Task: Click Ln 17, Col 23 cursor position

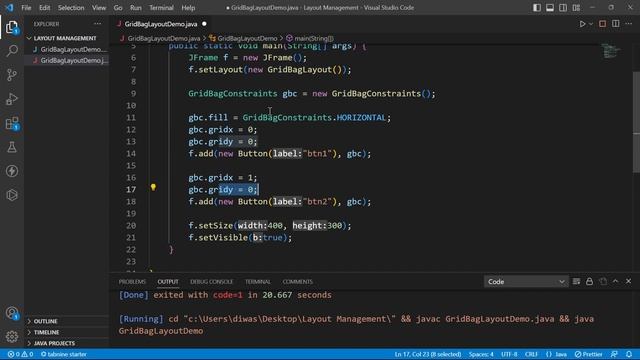Action: coord(428,354)
